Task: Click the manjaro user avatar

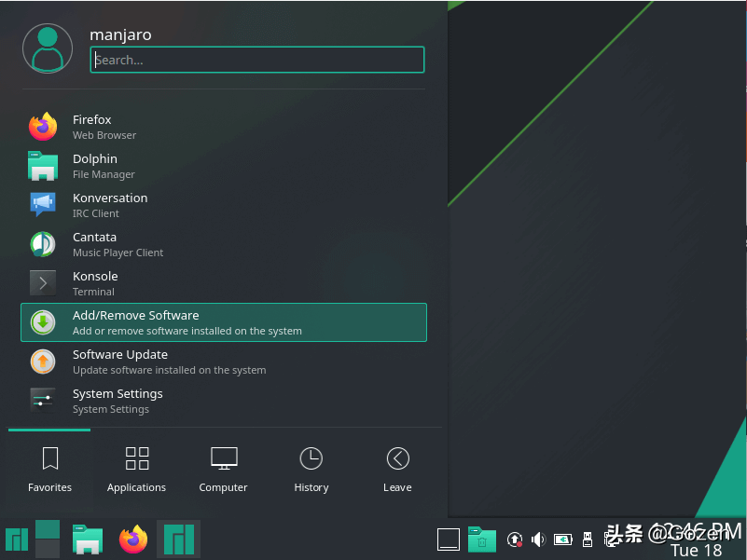Action: [48, 48]
